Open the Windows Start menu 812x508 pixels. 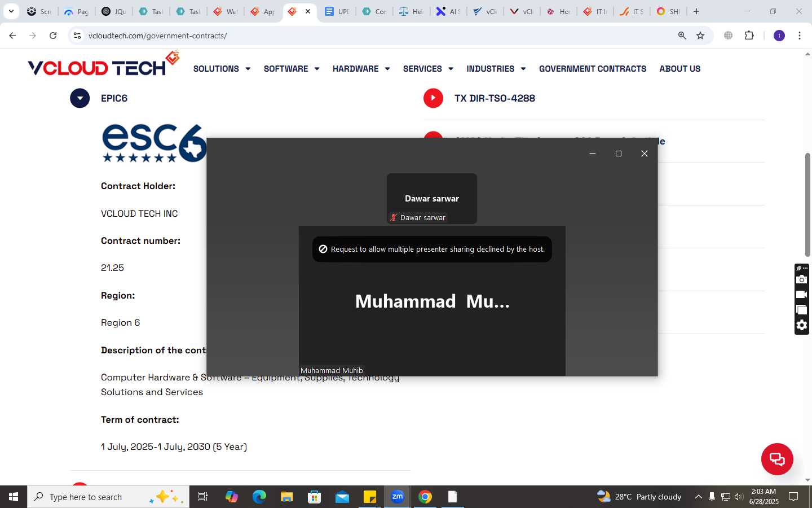point(14,497)
